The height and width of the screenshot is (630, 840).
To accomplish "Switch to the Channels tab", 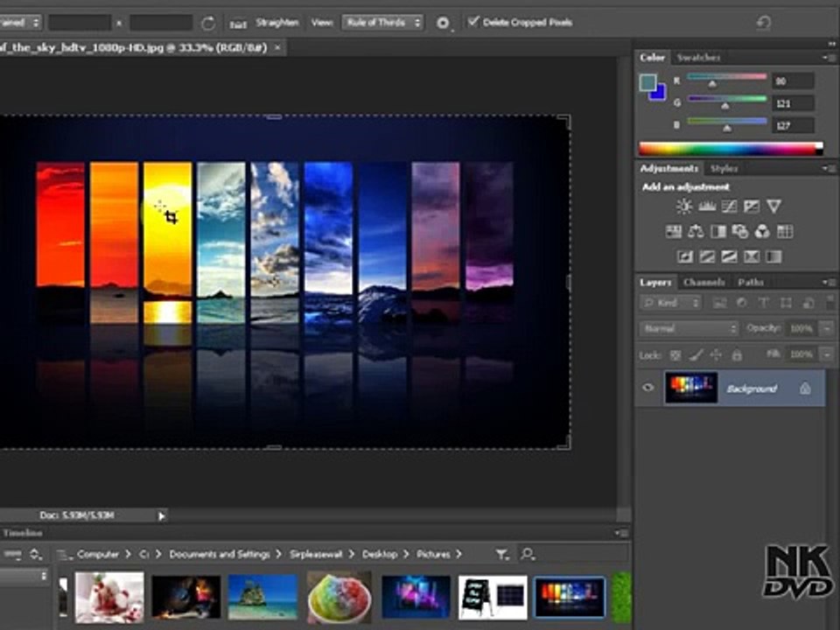I will point(703,282).
